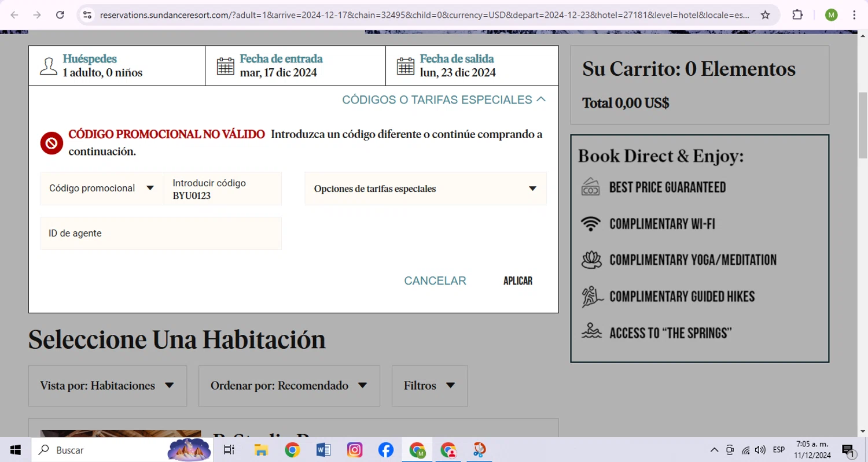
Task: Bookmark this page with the star
Action: [x=765, y=15]
